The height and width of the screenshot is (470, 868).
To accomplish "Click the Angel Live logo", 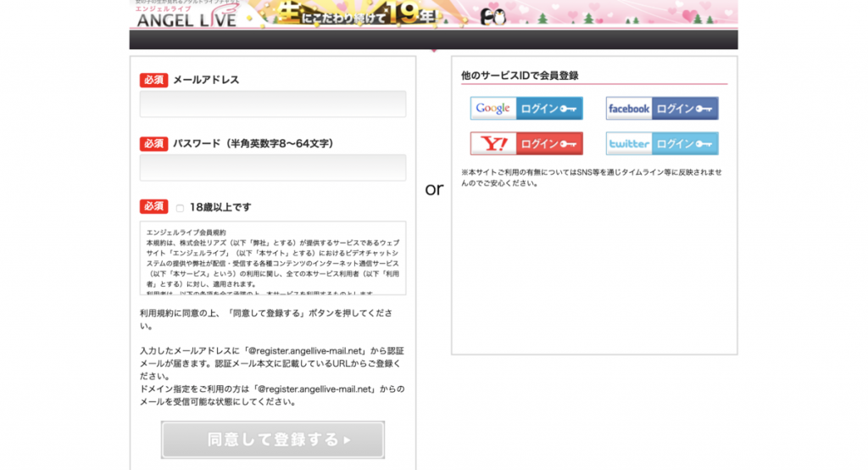I will click(183, 17).
